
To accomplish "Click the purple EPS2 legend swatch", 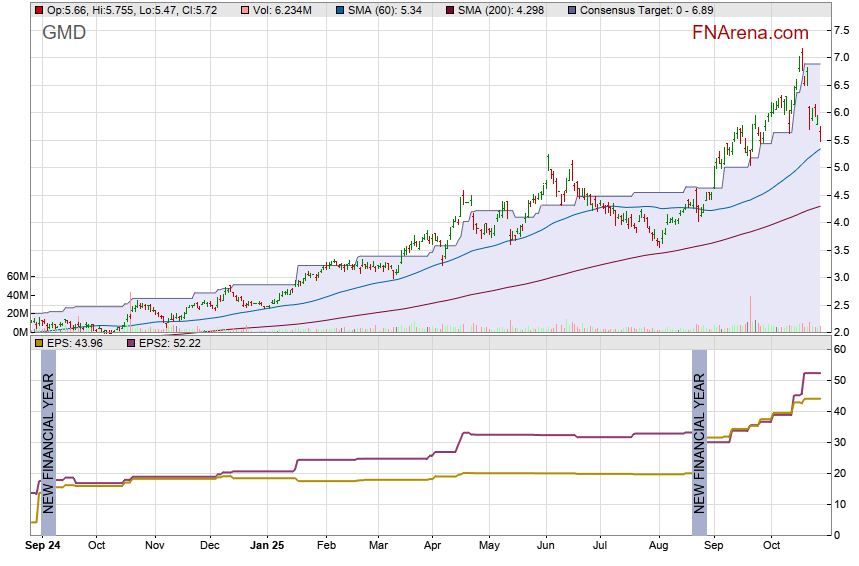I will 131,343.
